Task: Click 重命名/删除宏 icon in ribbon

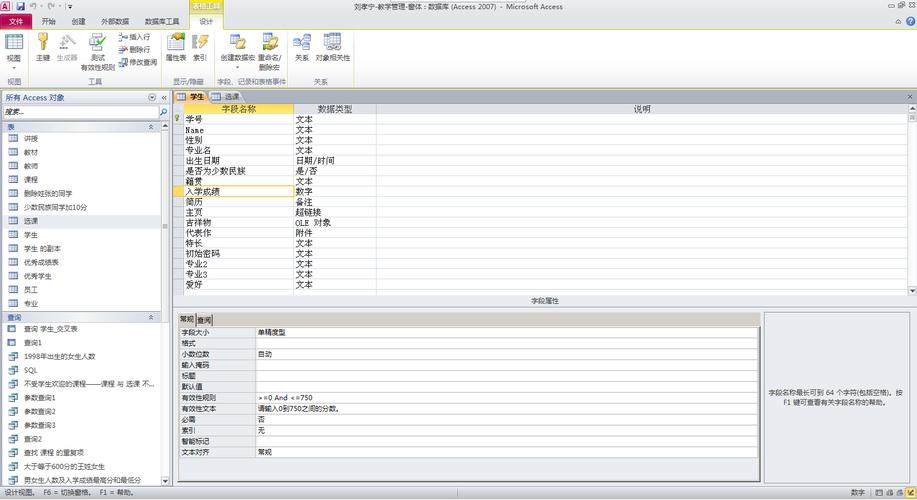Action: pyautogui.click(x=269, y=48)
